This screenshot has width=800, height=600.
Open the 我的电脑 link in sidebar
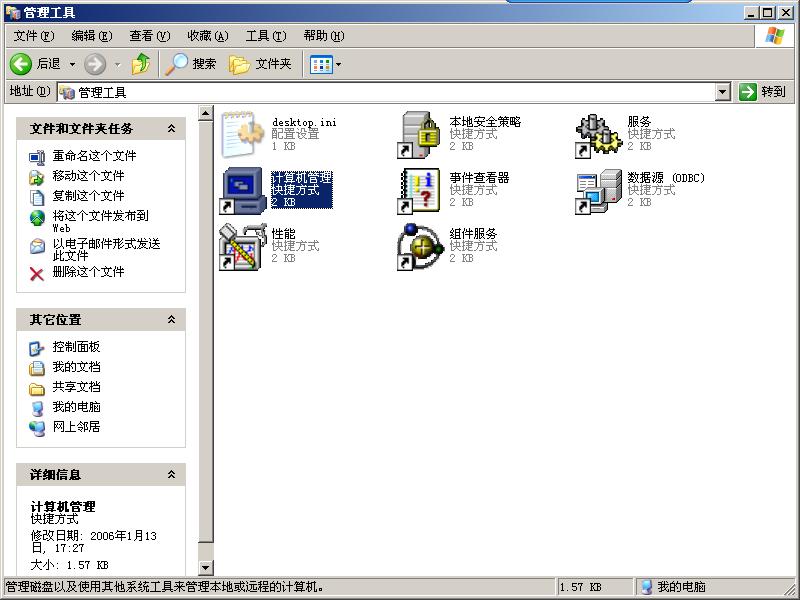[x=76, y=407]
